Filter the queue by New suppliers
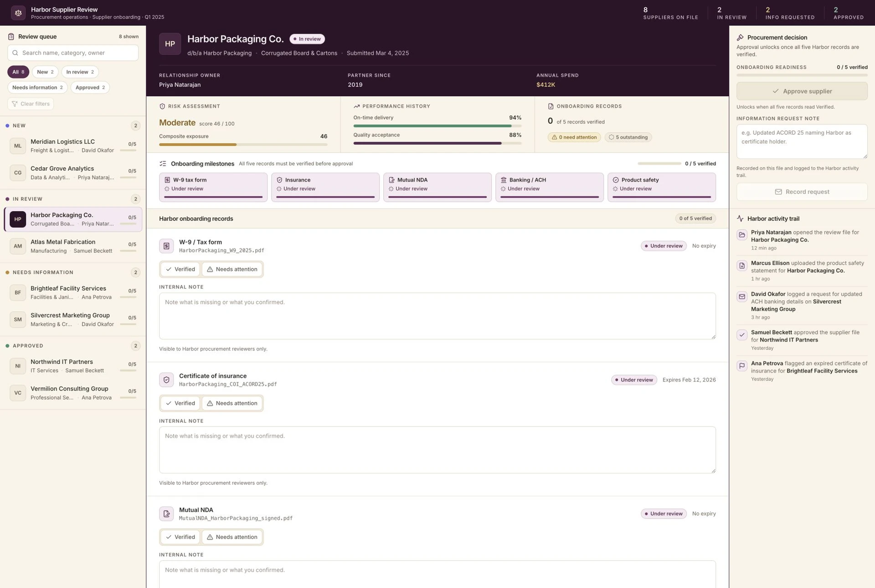Image resolution: width=875 pixels, height=588 pixels. [x=45, y=72]
